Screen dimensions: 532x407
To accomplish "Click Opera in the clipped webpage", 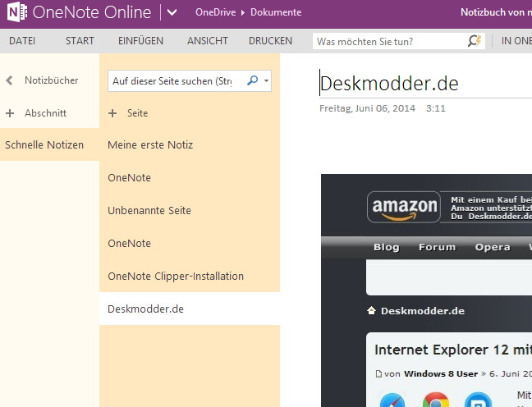I will [x=493, y=247].
